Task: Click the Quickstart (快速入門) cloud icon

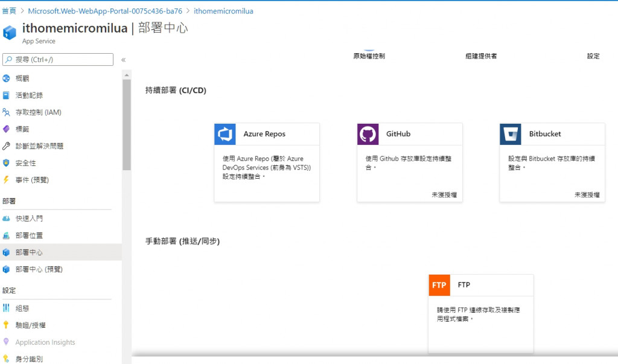Action: [x=6, y=219]
